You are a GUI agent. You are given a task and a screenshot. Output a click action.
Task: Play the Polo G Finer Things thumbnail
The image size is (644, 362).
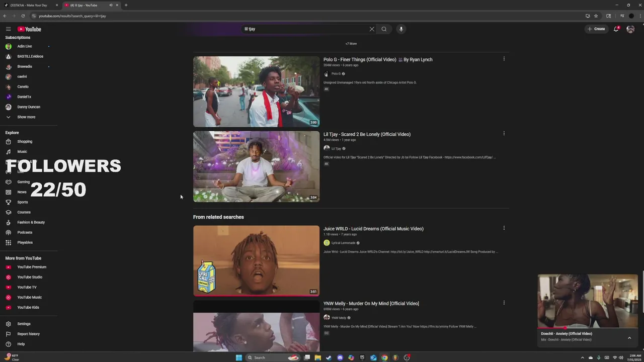click(x=256, y=92)
